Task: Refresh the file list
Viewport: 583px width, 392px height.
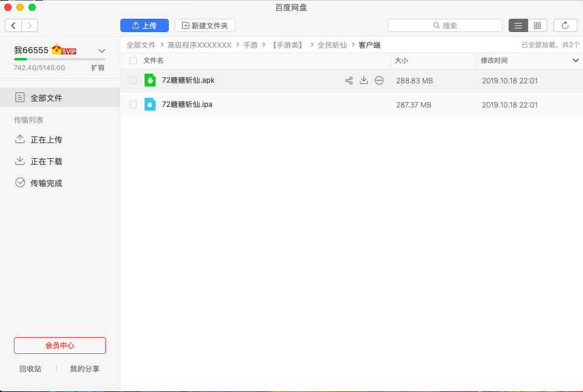Action: click(565, 25)
